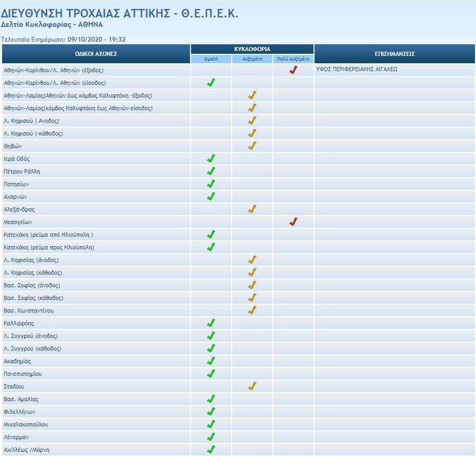Click yellow checkmark in Σταδίου row
Image resolution: width=476 pixels, height=456 pixels.
point(252,386)
